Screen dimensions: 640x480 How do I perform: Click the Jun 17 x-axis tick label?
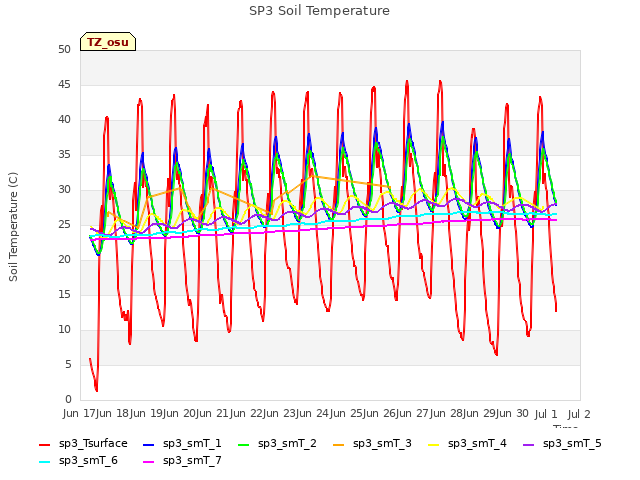[x=80, y=413]
